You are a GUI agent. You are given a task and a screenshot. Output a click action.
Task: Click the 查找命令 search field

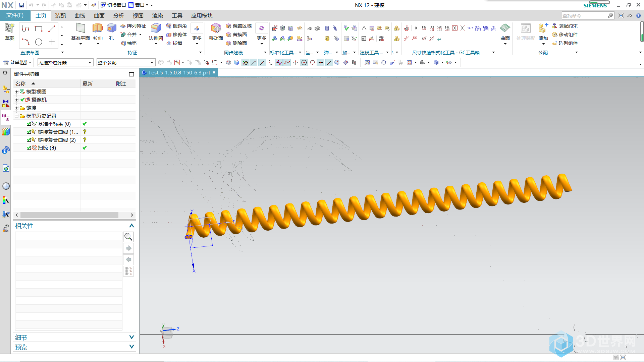click(585, 15)
